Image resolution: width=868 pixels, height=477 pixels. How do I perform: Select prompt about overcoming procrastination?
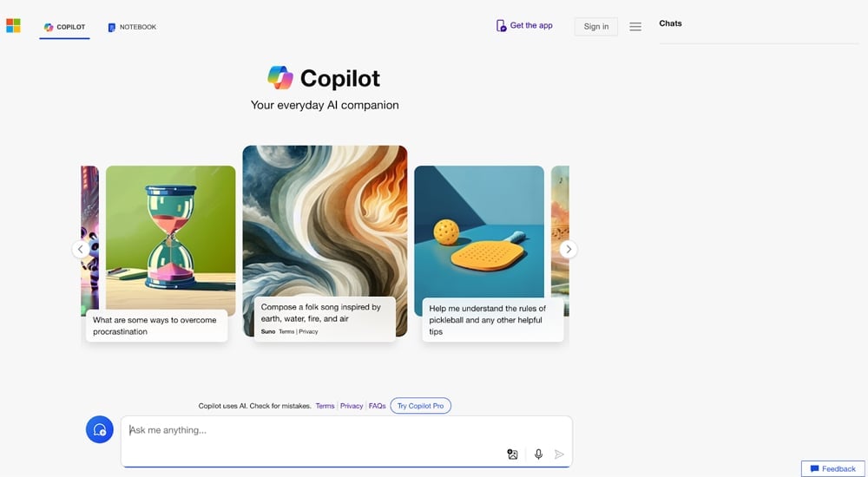156,325
